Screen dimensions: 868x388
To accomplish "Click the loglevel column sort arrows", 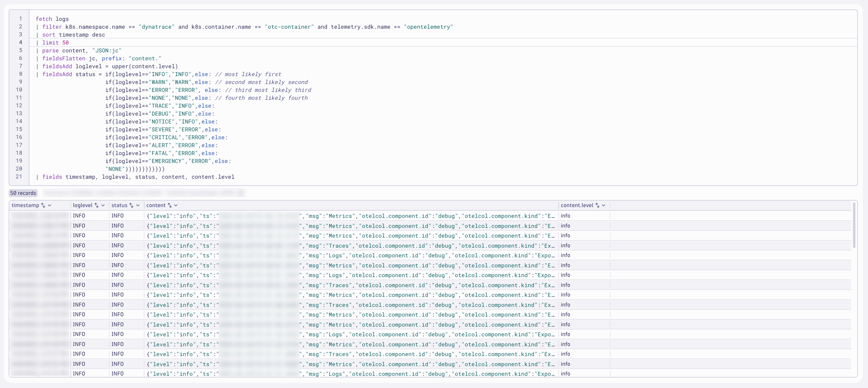I will click(x=97, y=205).
